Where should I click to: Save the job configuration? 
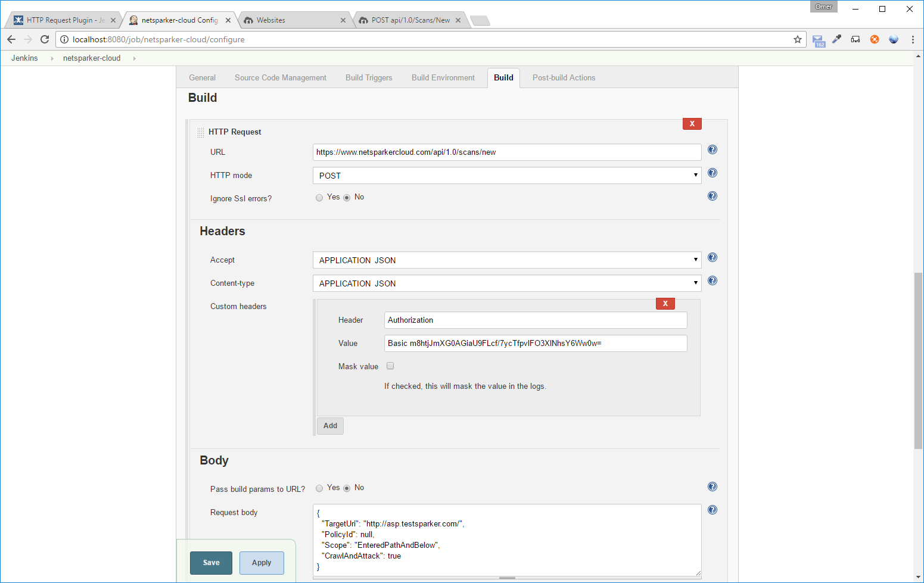coord(211,563)
